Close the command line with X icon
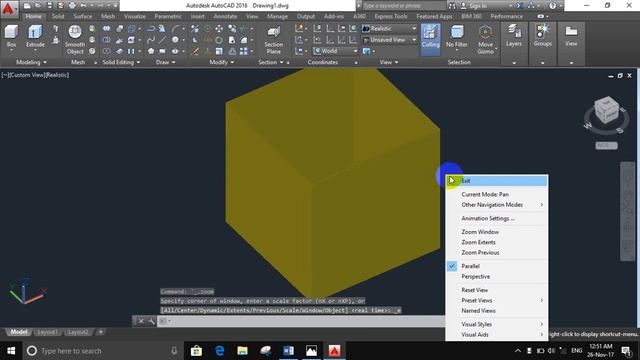 tap(141, 321)
